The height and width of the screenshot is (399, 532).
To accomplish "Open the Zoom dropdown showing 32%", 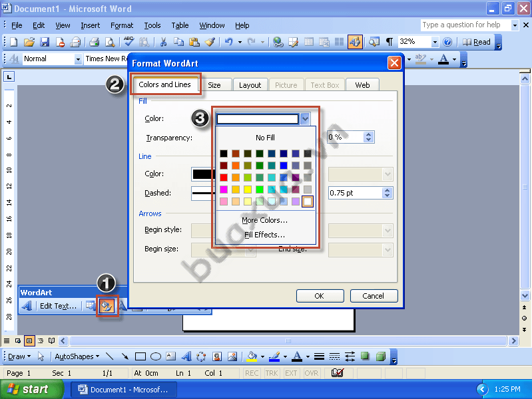I will coord(435,42).
